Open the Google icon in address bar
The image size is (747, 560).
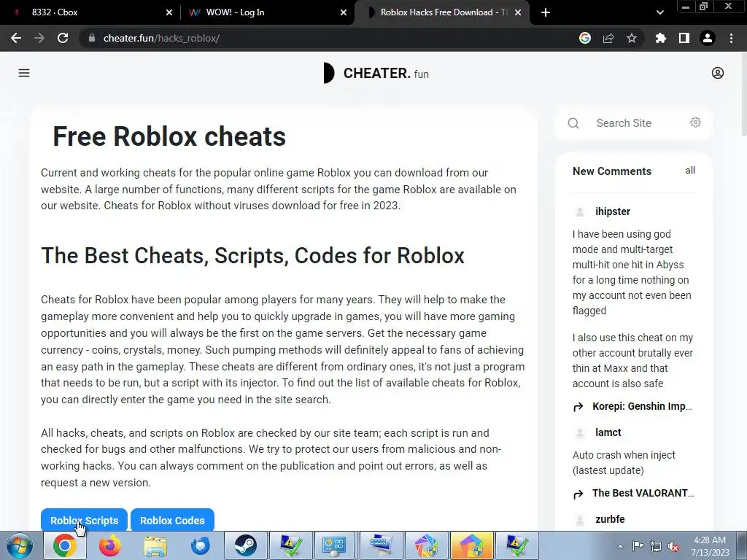pyautogui.click(x=585, y=38)
